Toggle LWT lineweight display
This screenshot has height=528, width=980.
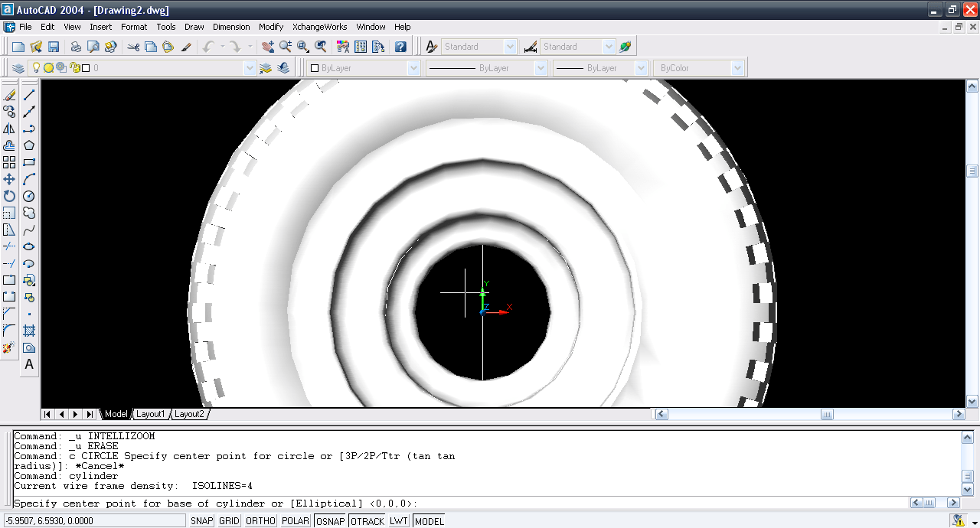pyautogui.click(x=399, y=520)
